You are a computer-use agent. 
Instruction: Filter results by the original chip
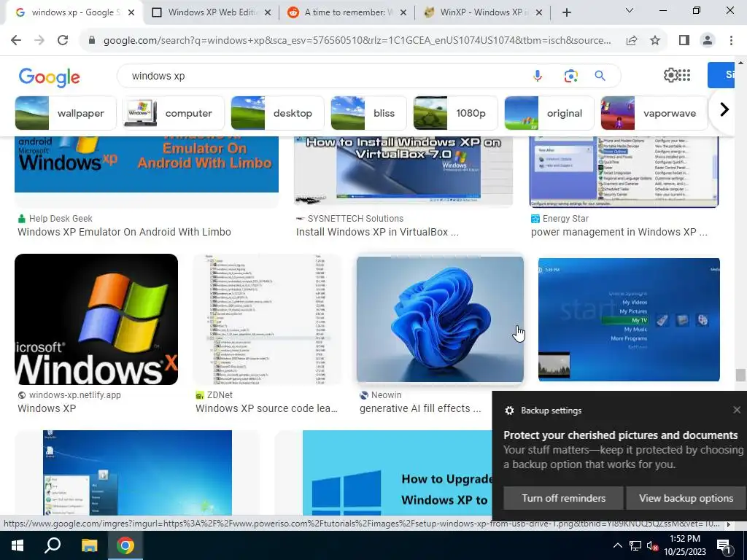(x=549, y=113)
